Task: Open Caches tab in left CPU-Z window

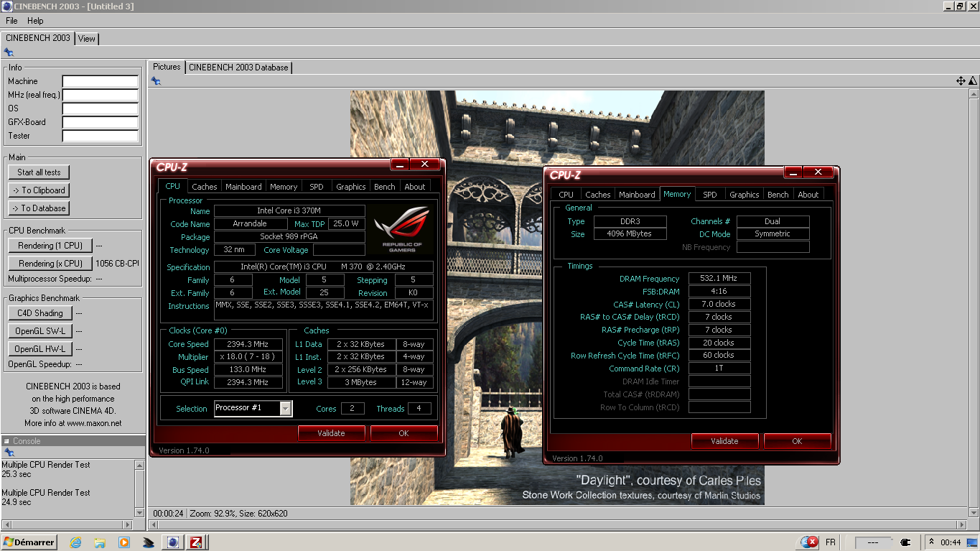Action: (204, 187)
